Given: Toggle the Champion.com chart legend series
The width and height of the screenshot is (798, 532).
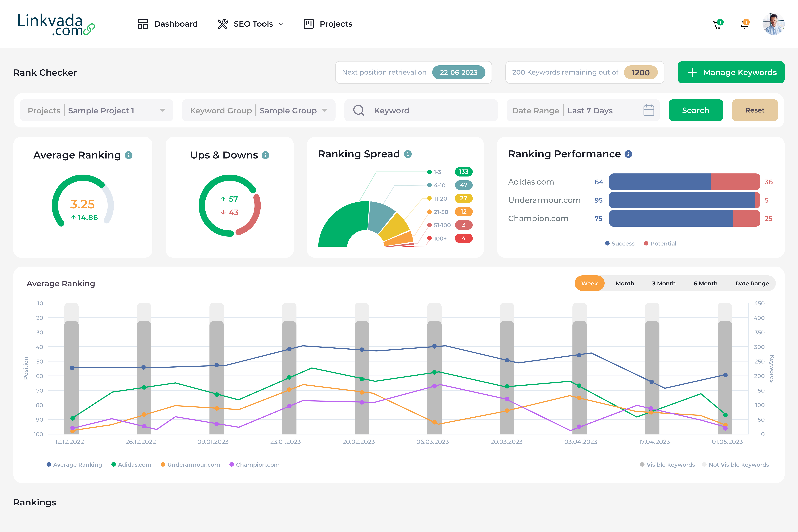Looking at the screenshot, I should point(255,465).
